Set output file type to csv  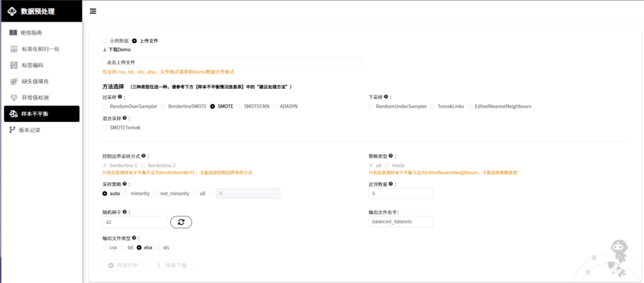click(105, 247)
